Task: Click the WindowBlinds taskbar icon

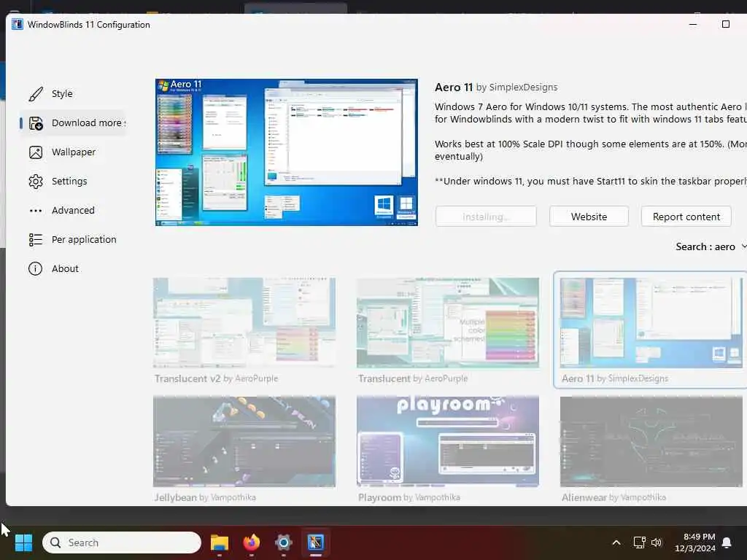Action: coord(315,542)
